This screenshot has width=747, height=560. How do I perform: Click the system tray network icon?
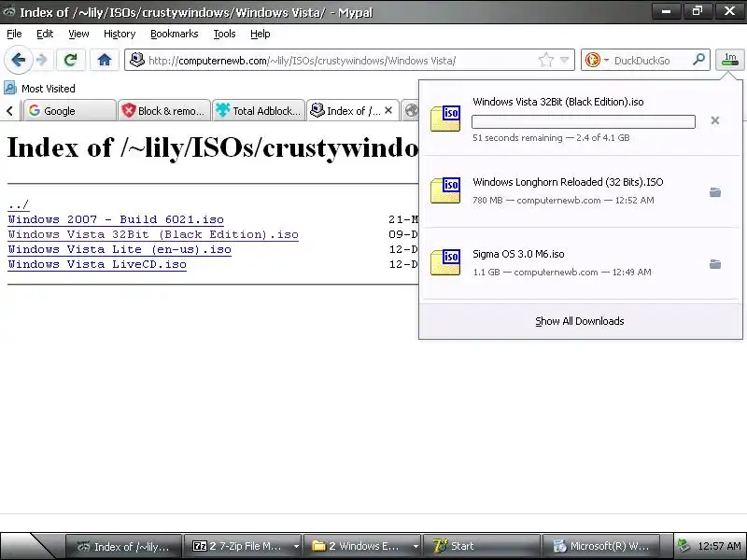click(x=684, y=546)
